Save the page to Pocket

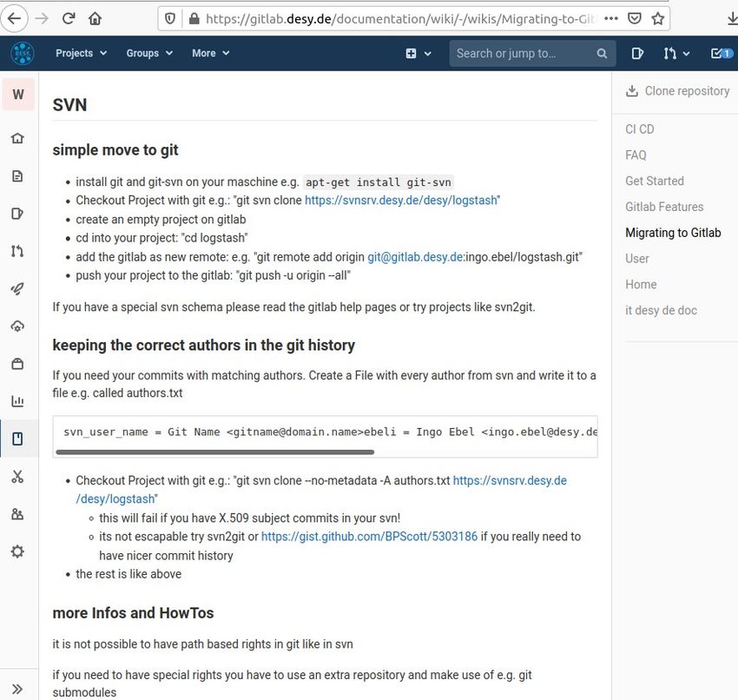[635, 19]
